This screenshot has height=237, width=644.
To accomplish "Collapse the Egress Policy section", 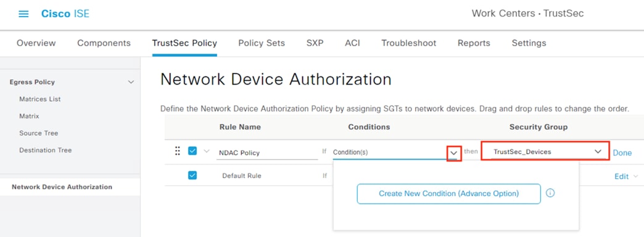I will (x=131, y=82).
